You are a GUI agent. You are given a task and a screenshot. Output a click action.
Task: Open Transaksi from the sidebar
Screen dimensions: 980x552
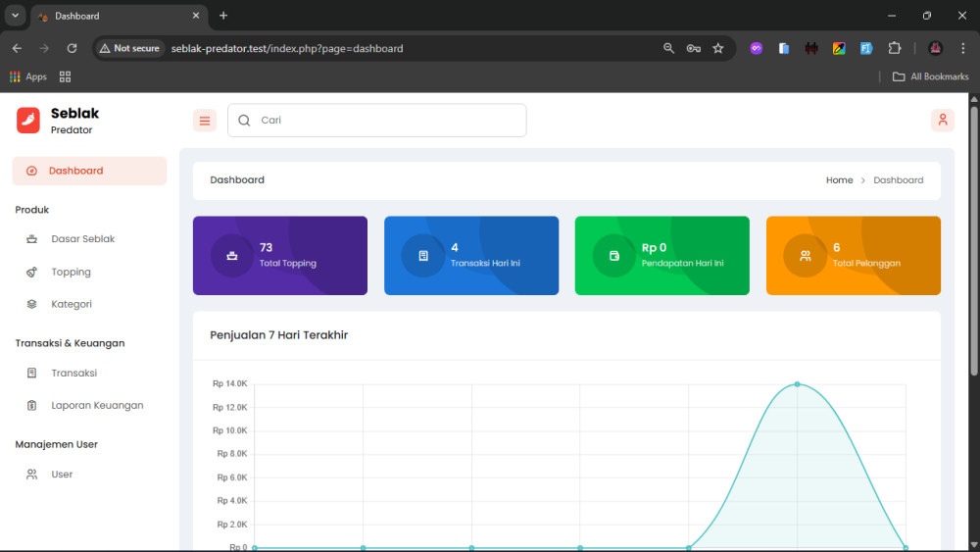73,373
